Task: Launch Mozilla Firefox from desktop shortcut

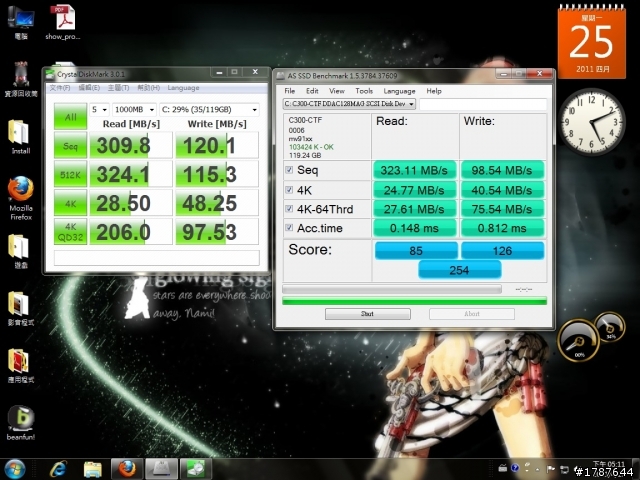Action: tap(21, 198)
